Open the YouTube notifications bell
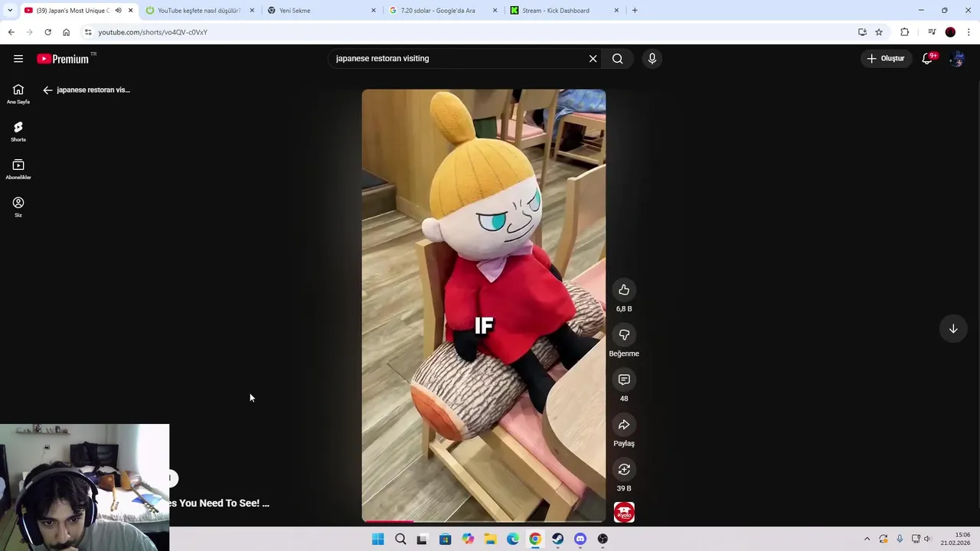This screenshot has width=980, height=551. pos(927,59)
